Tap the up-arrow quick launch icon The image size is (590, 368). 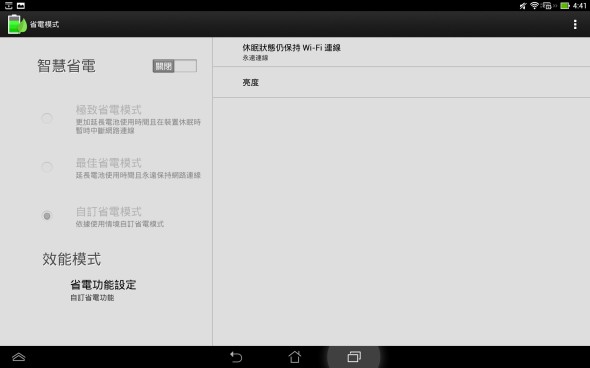(18, 357)
